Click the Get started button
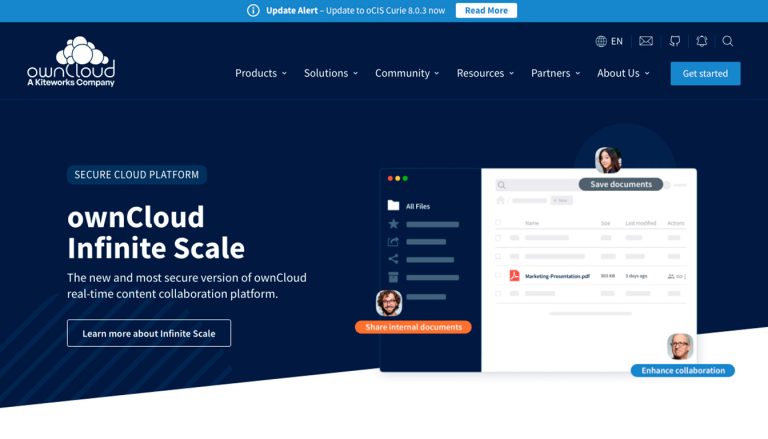Screen dimensions: 768x439 [x=705, y=73]
